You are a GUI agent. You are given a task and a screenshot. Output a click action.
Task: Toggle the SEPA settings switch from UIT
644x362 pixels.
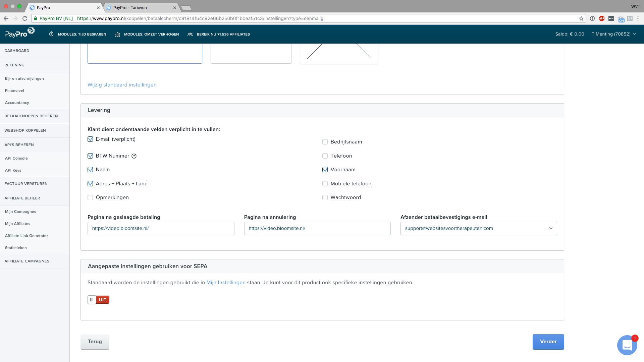pyautogui.click(x=98, y=300)
